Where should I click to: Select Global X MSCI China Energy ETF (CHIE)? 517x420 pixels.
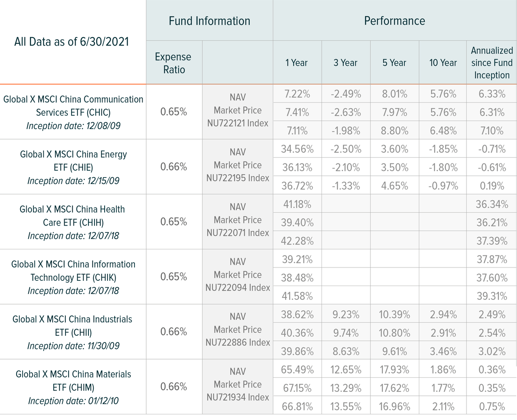(x=73, y=161)
